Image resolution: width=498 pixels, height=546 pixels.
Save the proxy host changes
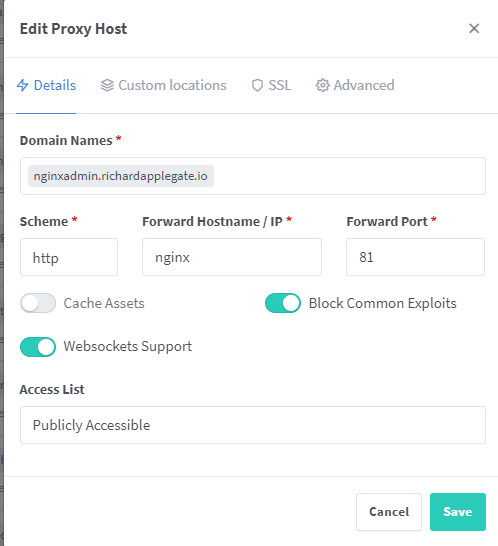click(458, 512)
